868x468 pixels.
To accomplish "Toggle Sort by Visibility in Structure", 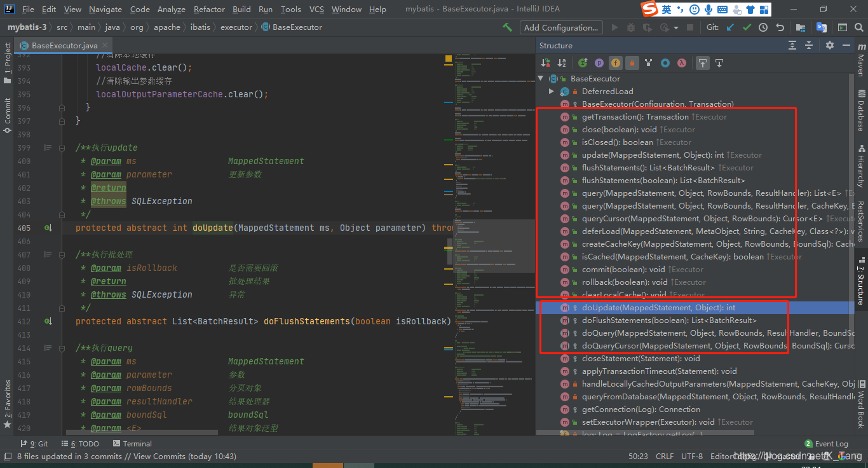I will [x=545, y=63].
